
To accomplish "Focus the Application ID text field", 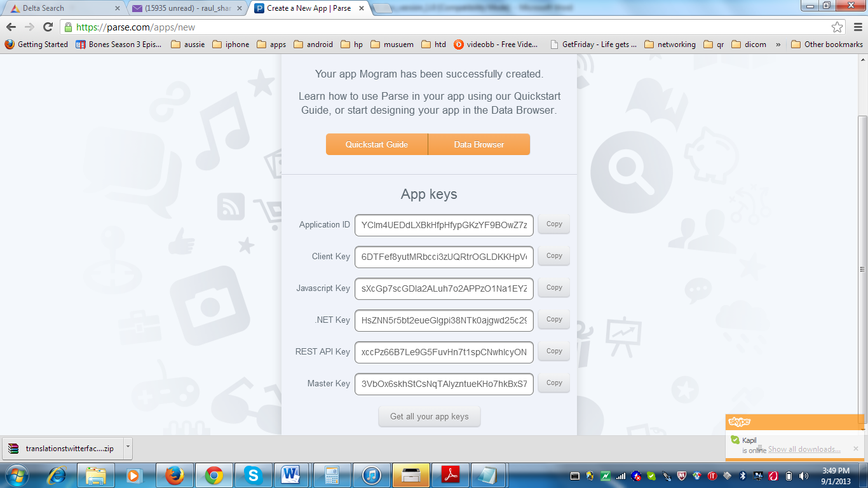I will (444, 225).
